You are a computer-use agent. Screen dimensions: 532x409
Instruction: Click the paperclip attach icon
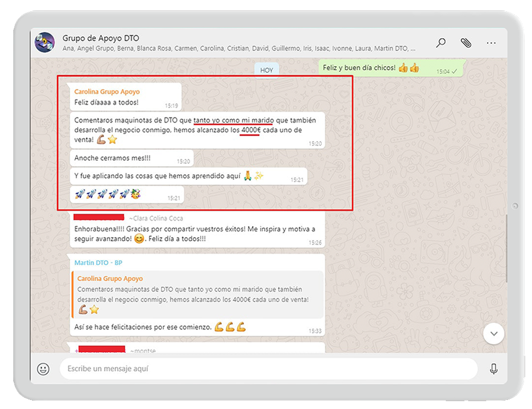pos(466,43)
